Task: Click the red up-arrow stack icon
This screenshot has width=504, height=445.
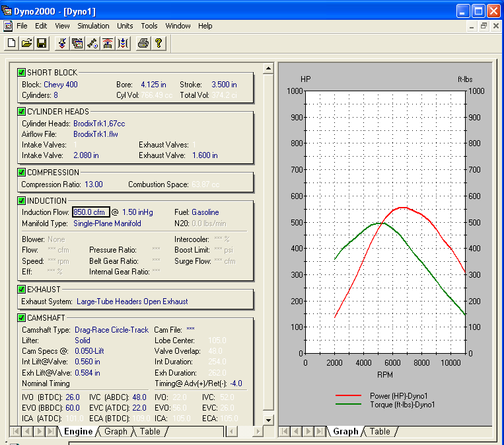Action: click(x=108, y=43)
